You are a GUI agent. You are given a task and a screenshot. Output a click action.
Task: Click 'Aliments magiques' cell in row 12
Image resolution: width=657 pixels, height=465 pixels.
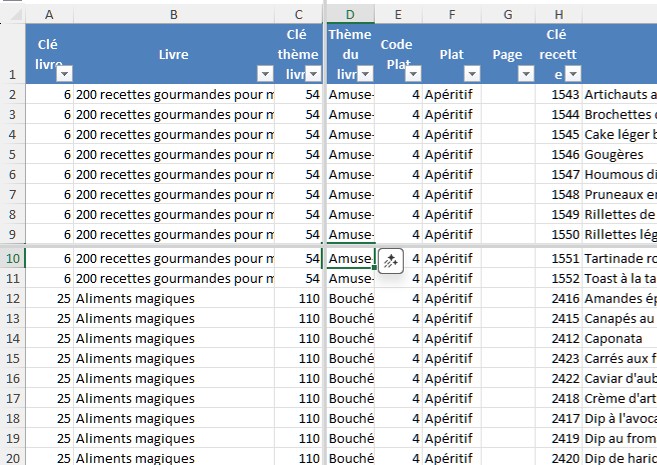[x=174, y=298]
